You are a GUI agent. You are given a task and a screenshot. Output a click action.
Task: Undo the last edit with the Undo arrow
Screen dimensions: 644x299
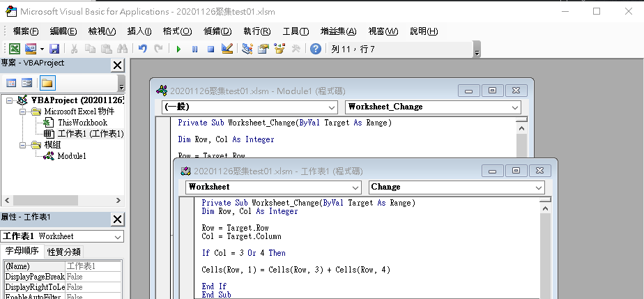tap(142, 49)
